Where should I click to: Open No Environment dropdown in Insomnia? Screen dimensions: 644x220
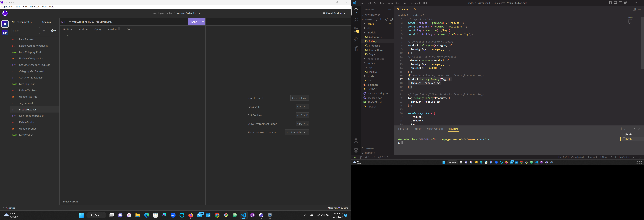tap(22, 22)
